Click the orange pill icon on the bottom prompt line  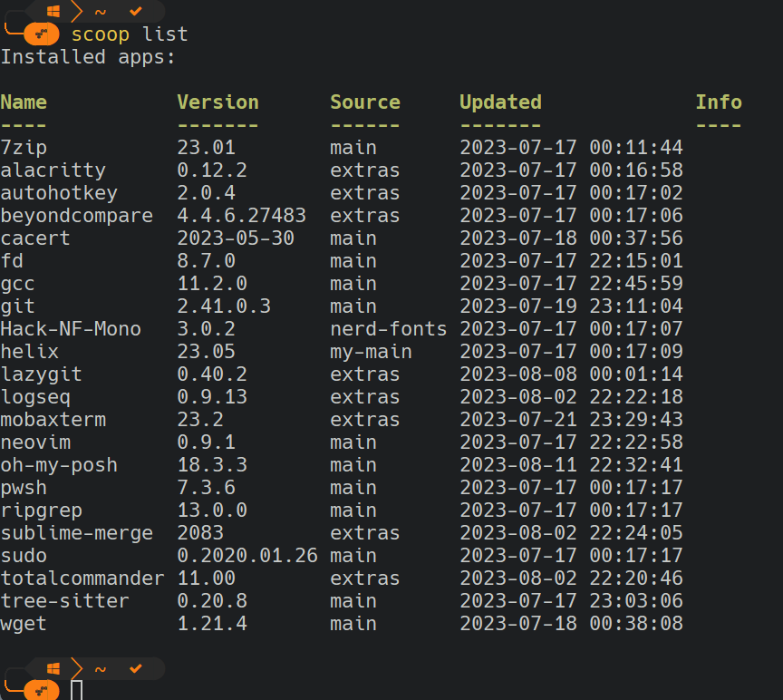(x=41, y=691)
